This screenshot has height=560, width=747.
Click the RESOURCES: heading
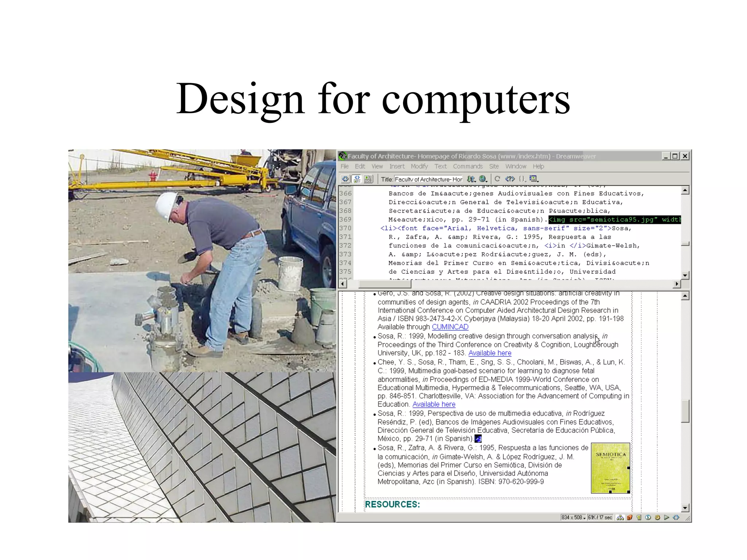[392, 504]
